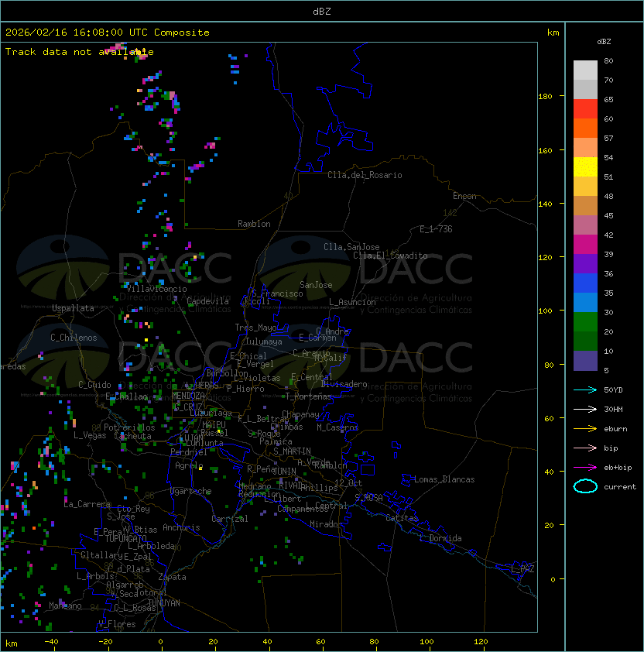
Task: Select the light gray top legend swatch
Action: pyautogui.click(x=585, y=70)
